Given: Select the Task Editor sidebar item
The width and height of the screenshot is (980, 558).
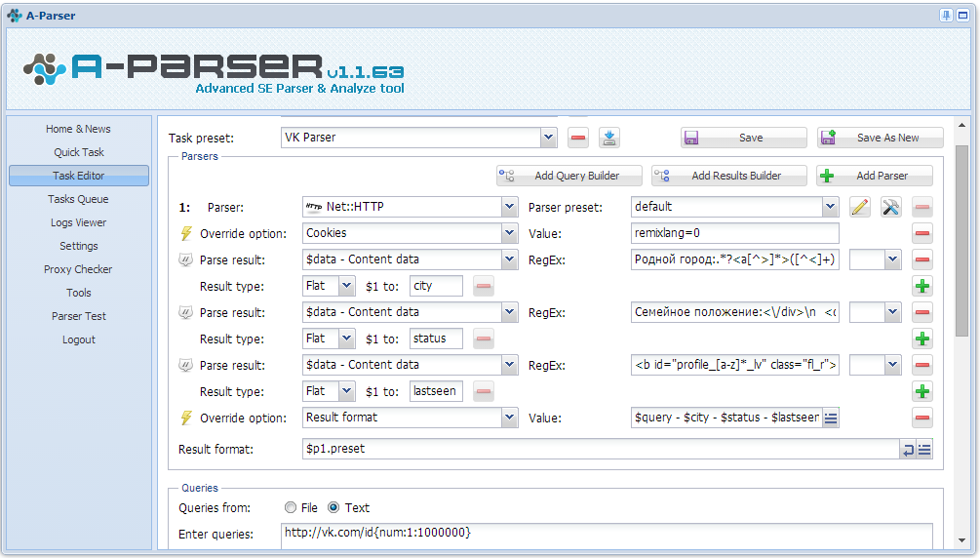Looking at the screenshot, I should click(78, 176).
